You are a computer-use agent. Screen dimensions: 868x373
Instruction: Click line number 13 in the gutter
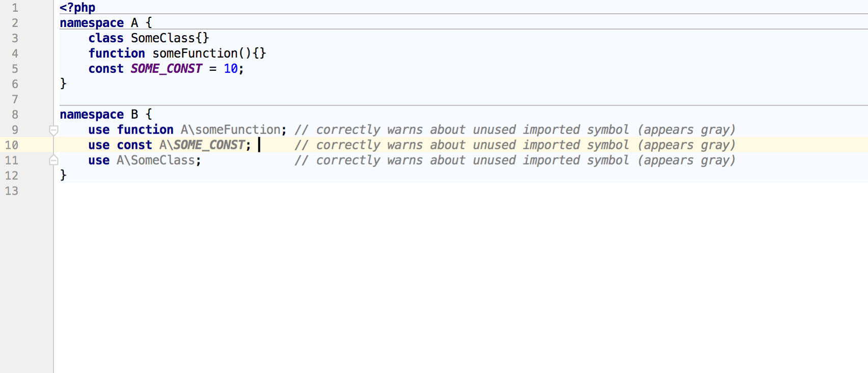[12, 191]
